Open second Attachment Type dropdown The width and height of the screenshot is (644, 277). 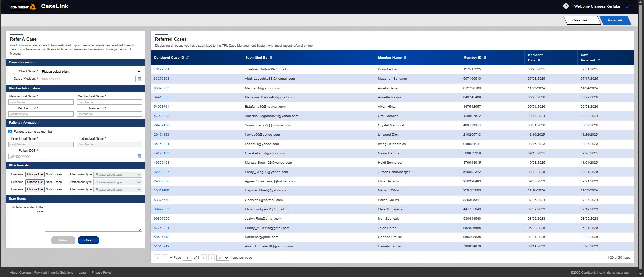(x=117, y=182)
